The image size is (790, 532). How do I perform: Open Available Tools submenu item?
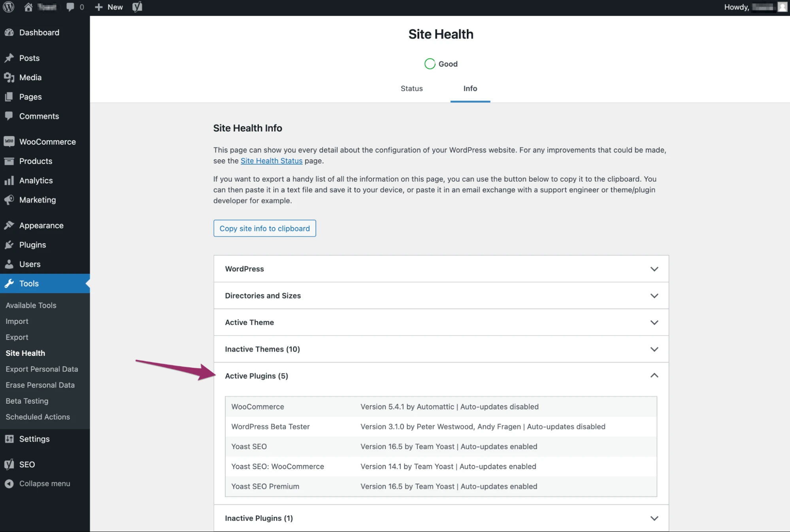tap(31, 305)
